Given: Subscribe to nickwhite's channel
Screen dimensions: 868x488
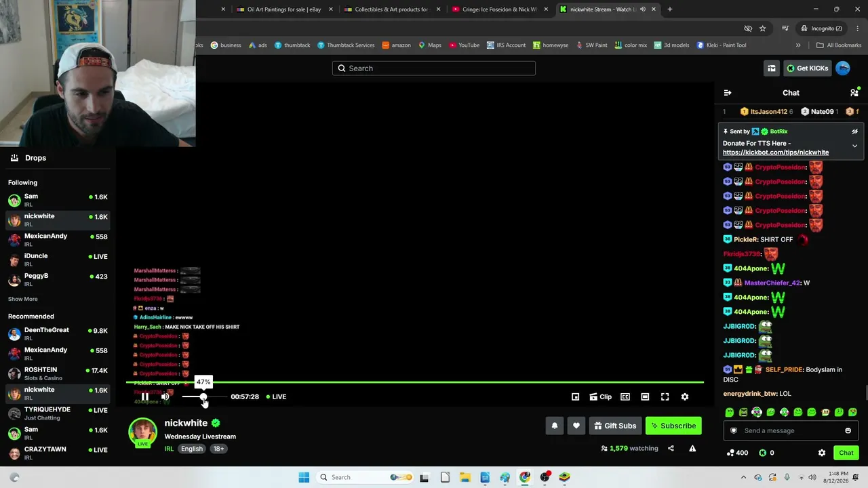Looking at the screenshot, I should pyautogui.click(x=673, y=426).
